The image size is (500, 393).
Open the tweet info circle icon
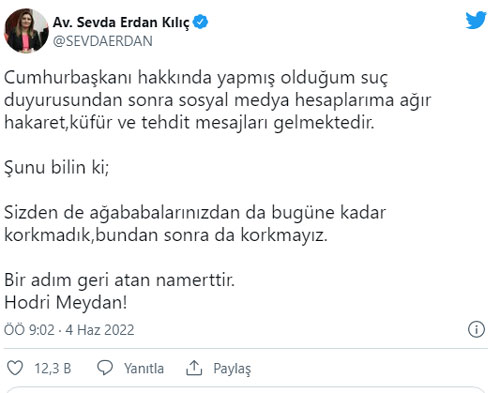pos(476,330)
